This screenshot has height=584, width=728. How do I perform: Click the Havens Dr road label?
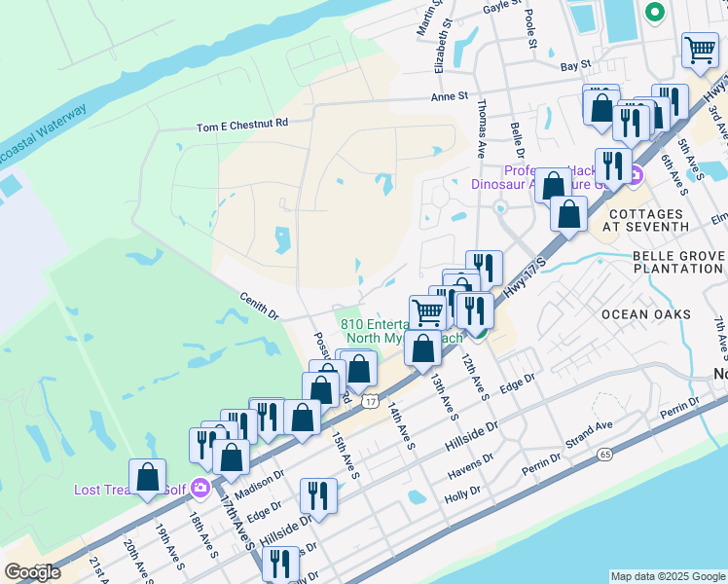coord(470,466)
